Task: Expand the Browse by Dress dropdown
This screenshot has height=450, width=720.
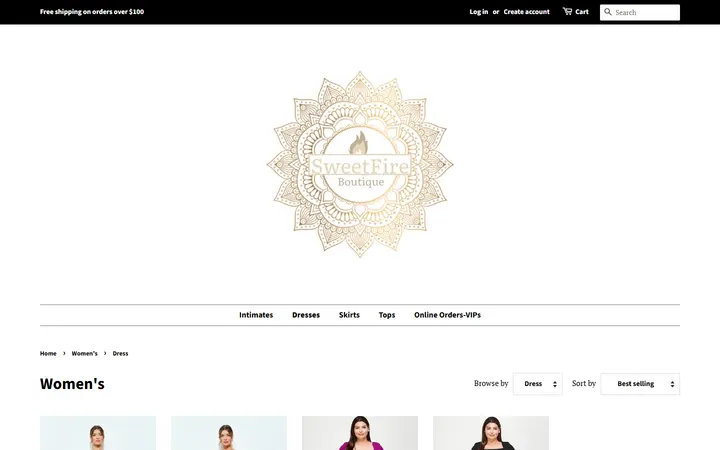Action: point(538,384)
